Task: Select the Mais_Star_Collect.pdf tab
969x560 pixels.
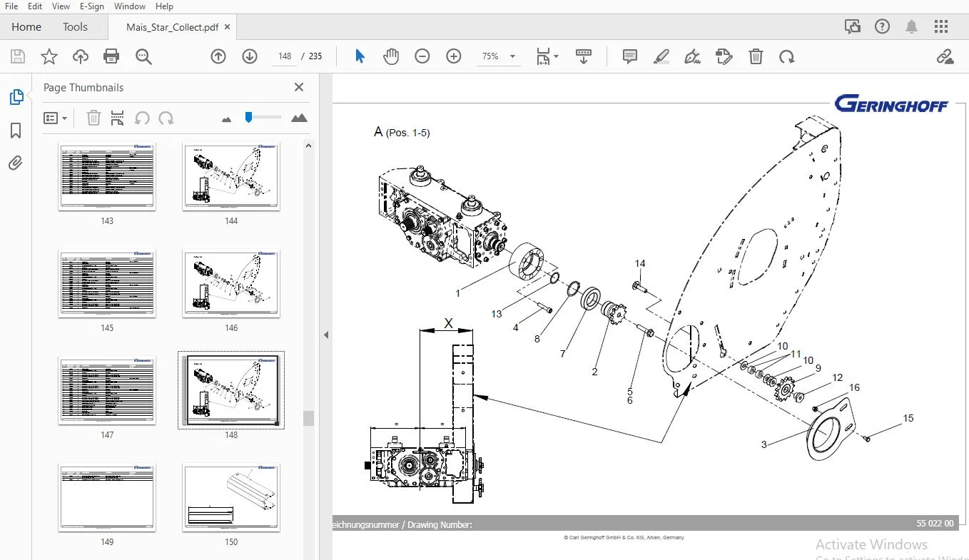Action: pyautogui.click(x=172, y=27)
